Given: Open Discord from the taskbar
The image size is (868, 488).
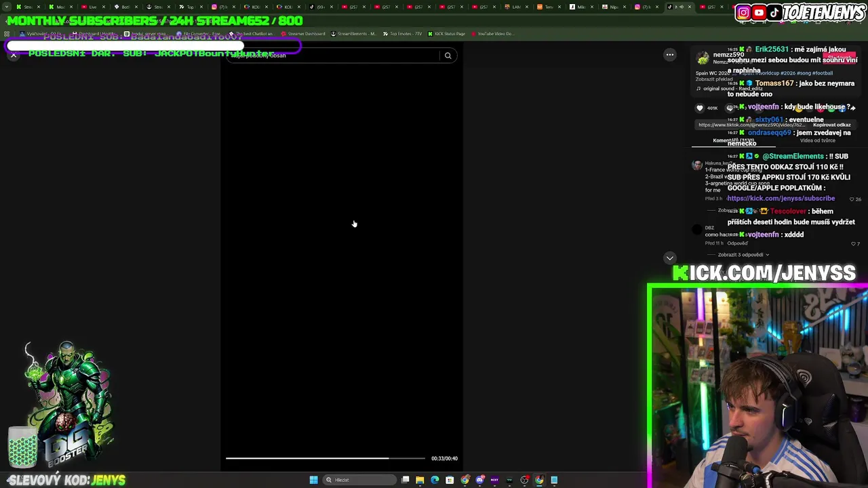Looking at the screenshot, I should pos(480,480).
